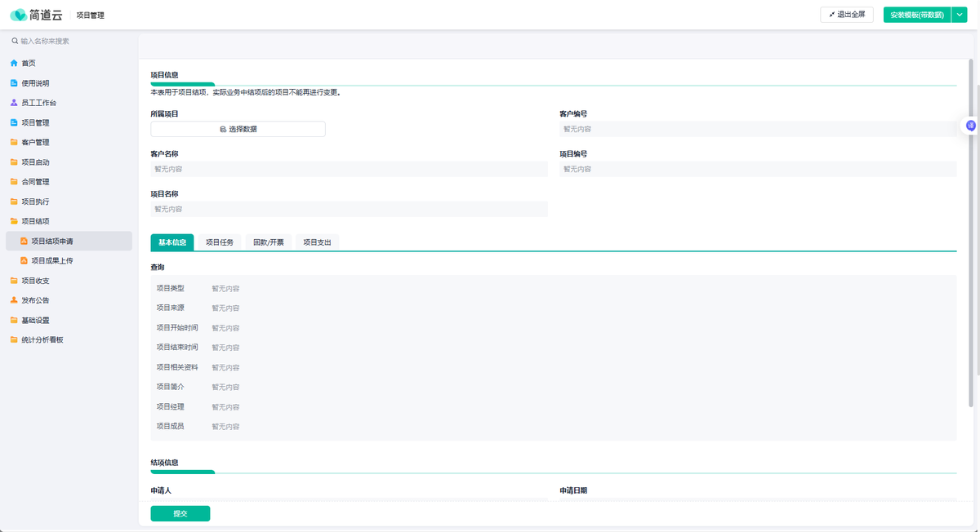Viewport: 980px width, 532px height.
Task: Click the 项目编号 field
Action: (x=758, y=169)
